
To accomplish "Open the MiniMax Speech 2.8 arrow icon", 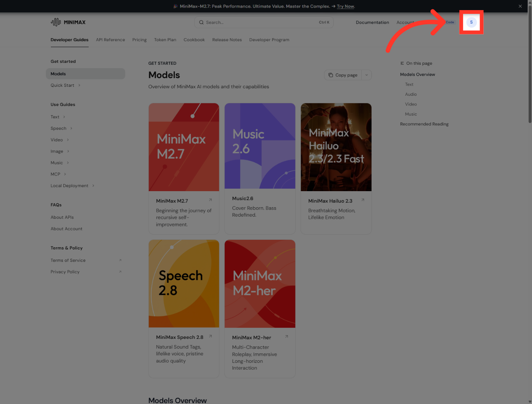I will point(210,336).
